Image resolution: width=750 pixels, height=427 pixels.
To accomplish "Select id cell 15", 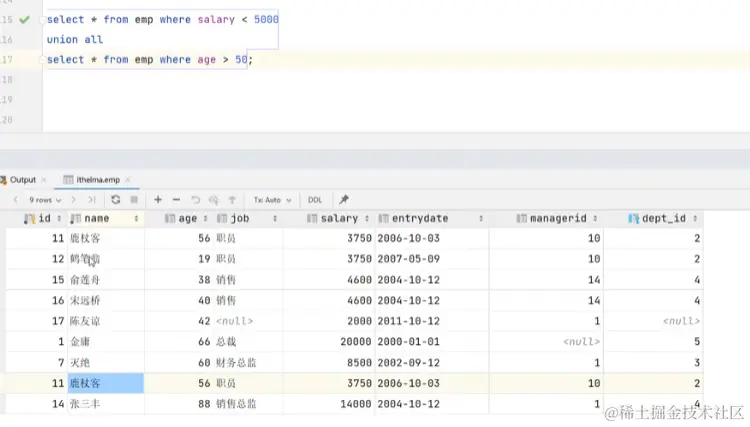I will (36, 280).
